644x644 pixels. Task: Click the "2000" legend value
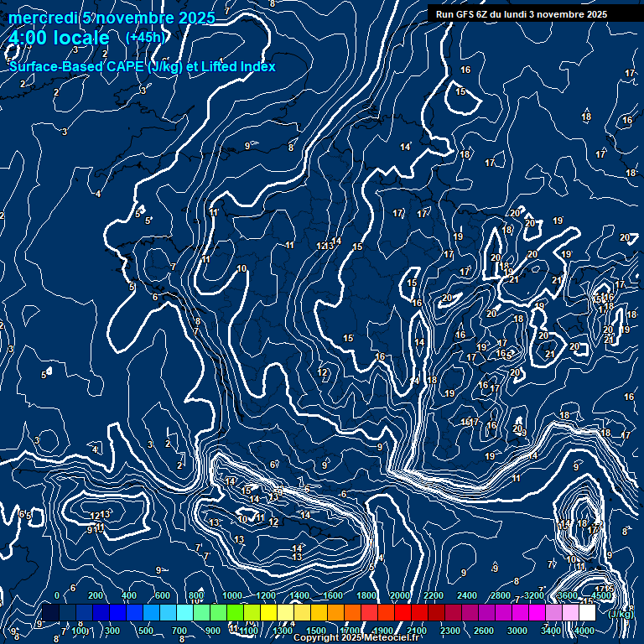tap(400, 595)
